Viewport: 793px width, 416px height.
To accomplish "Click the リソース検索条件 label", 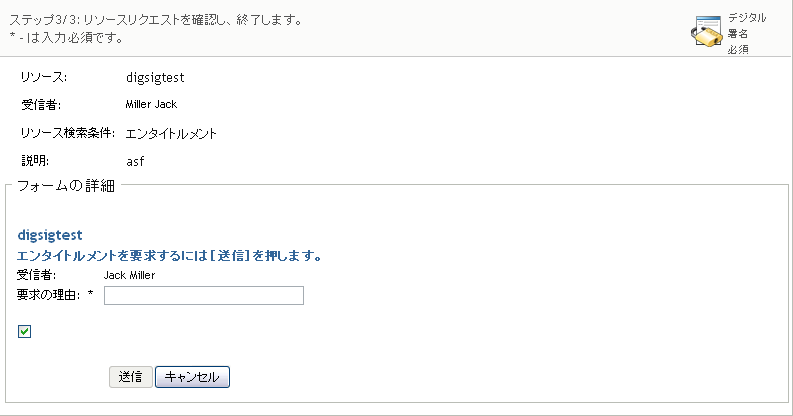I will 68,133.
